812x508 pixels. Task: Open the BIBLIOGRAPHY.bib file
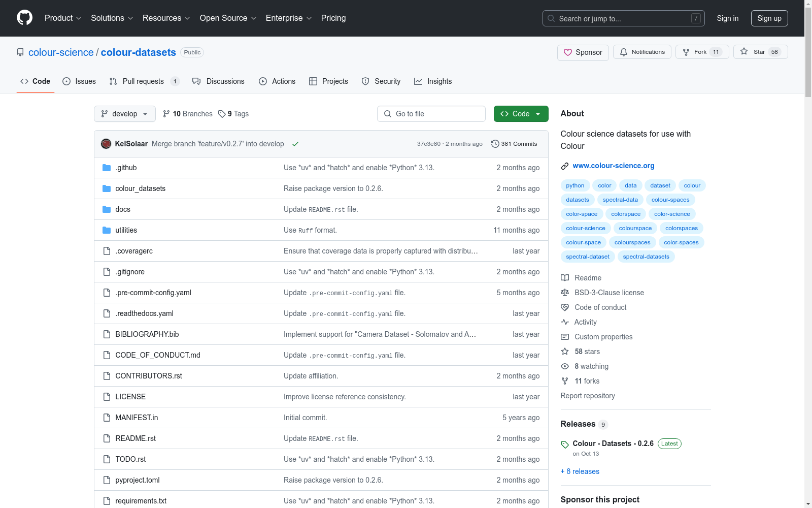click(x=147, y=334)
